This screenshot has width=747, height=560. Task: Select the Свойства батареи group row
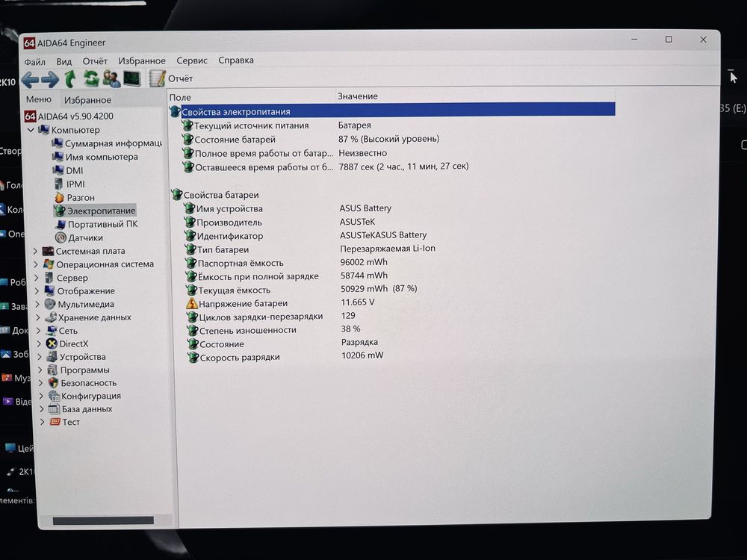(215, 195)
